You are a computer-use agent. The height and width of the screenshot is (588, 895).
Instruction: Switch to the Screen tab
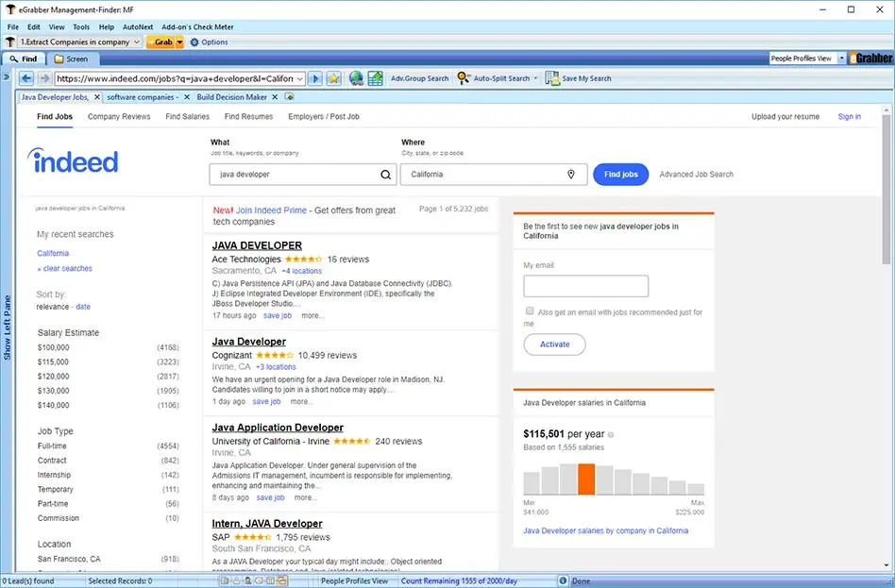click(x=72, y=59)
